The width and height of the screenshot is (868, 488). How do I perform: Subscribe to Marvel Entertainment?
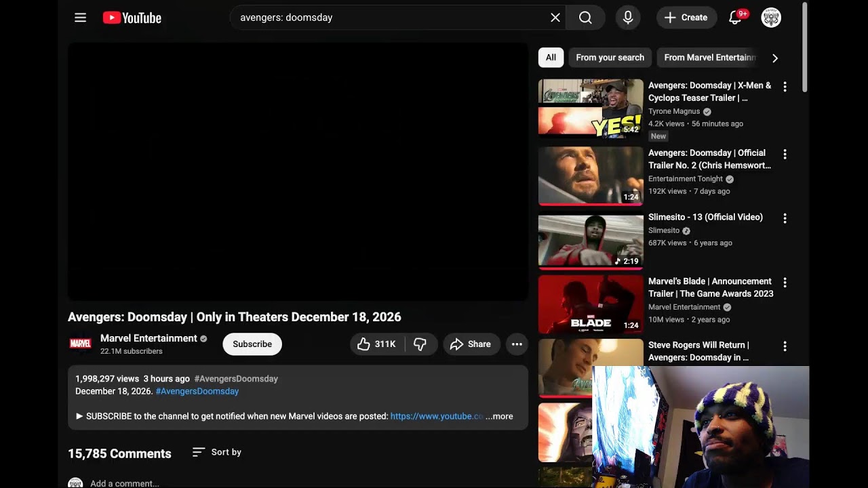252,344
